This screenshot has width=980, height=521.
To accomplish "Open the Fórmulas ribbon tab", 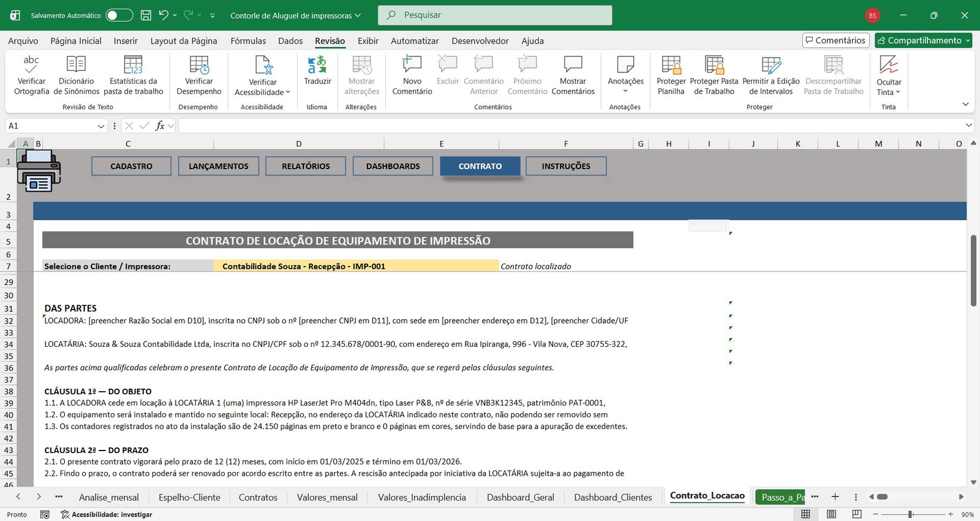I will (x=248, y=41).
